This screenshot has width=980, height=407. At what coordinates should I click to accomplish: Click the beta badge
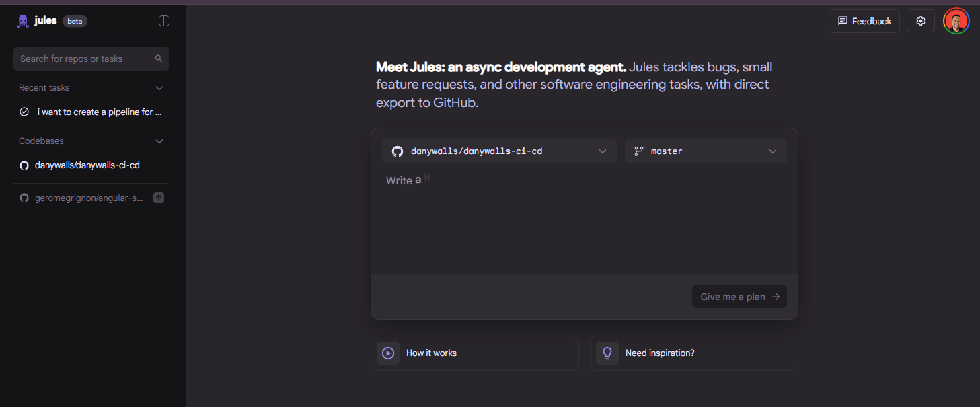point(75,21)
